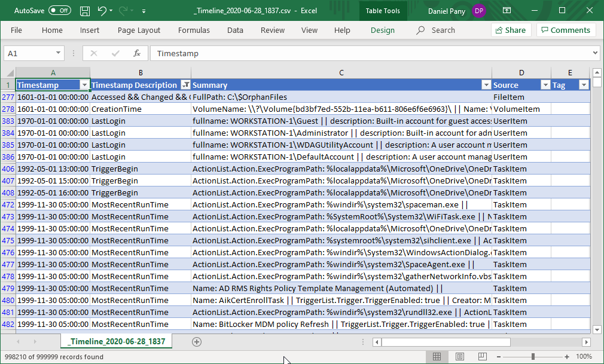Click the New Sheet plus icon
This screenshot has height=364, width=604.
coord(197,342)
